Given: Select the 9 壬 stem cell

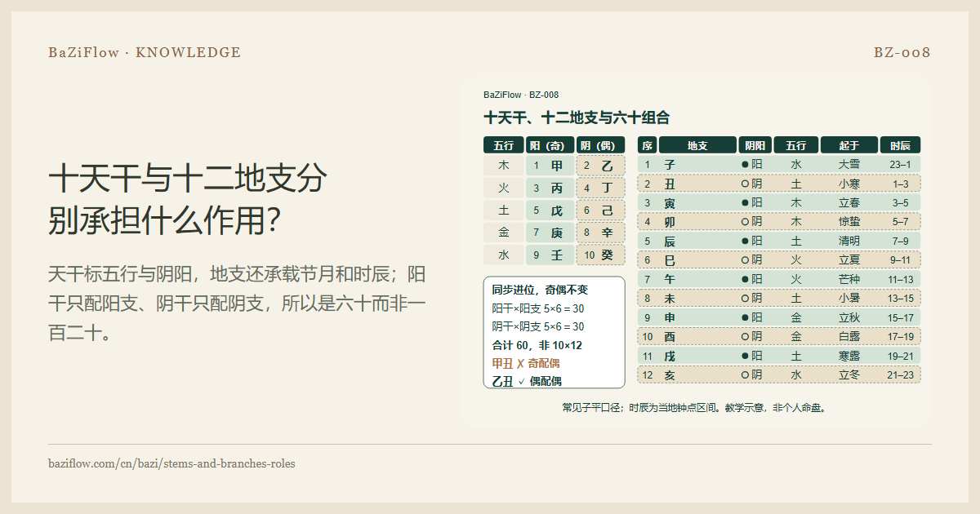Looking at the screenshot, I should (550, 255).
